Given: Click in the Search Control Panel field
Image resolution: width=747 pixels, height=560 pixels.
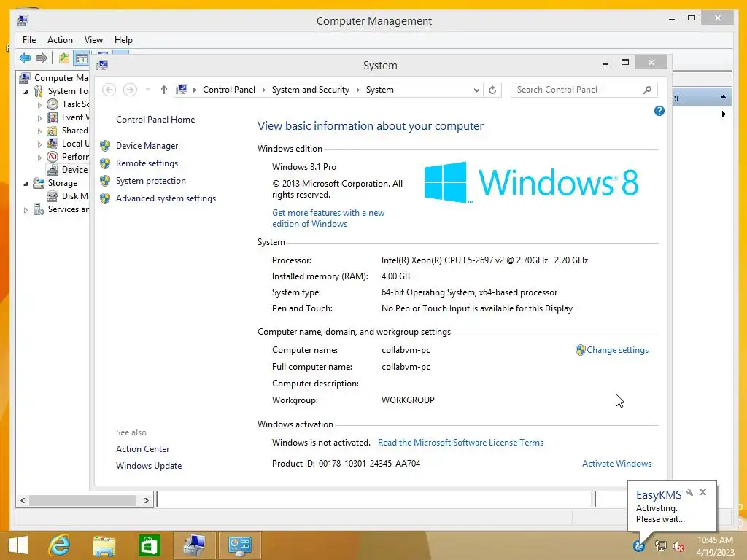Looking at the screenshot, I should coord(576,90).
